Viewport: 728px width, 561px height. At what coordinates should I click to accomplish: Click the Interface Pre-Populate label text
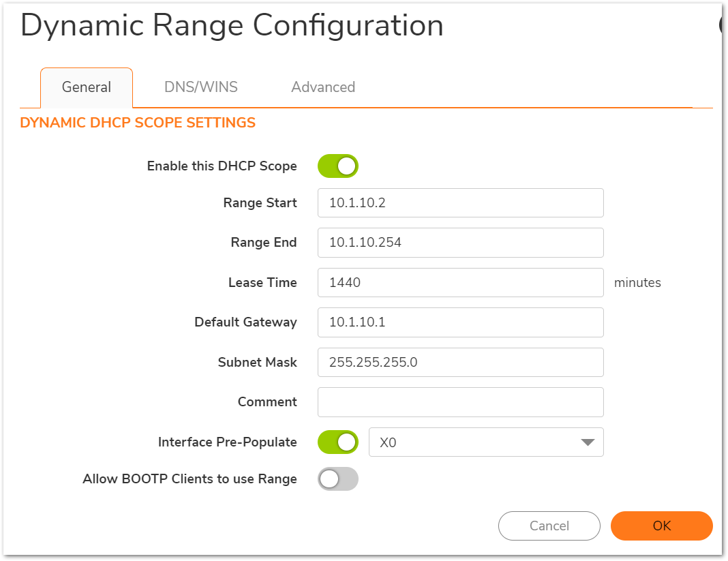[x=227, y=442]
